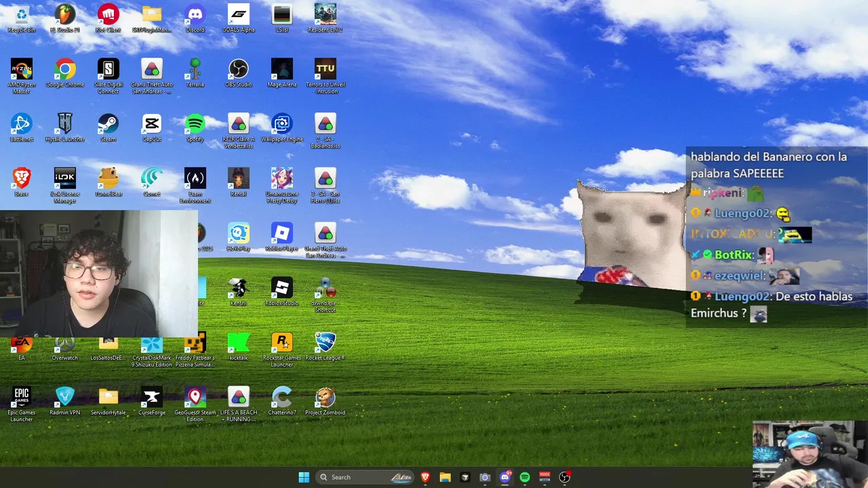Launch the Mage Arena shortcut

pos(282,73)
